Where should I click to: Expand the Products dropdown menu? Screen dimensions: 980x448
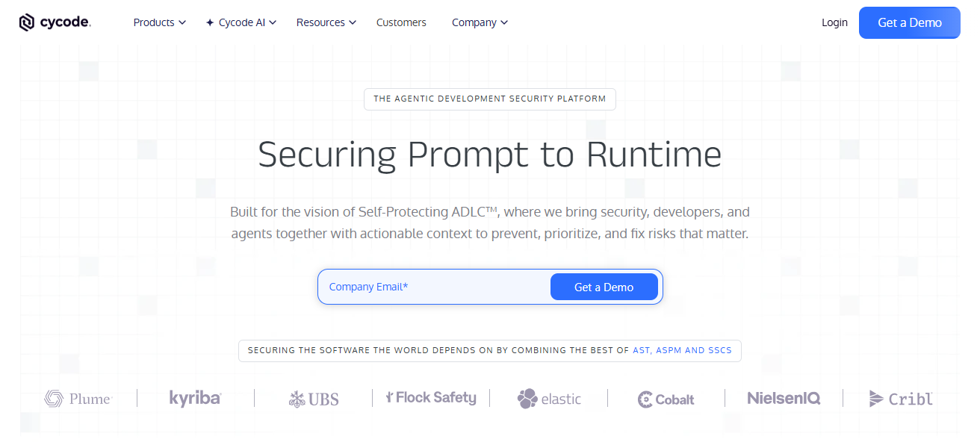point(159,22)
